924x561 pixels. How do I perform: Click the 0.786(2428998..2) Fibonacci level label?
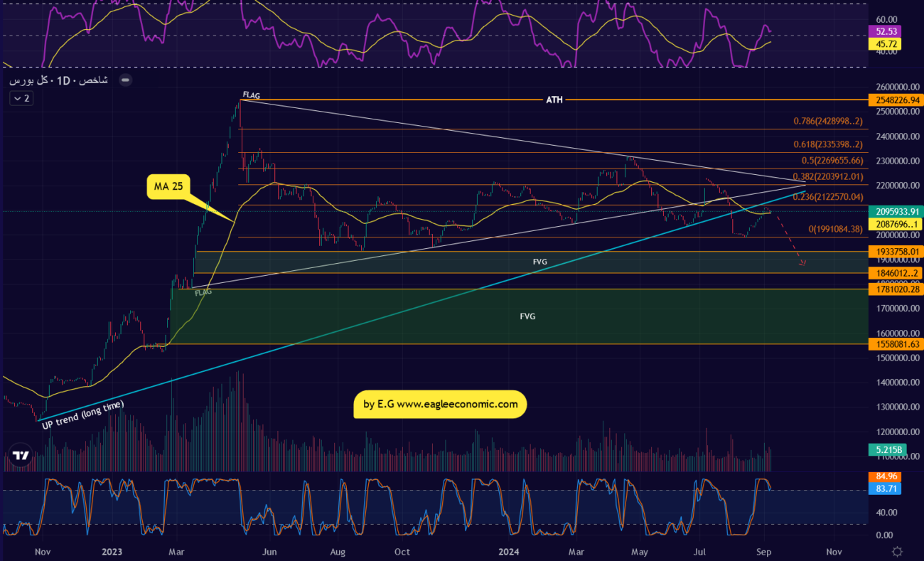[828, 122]
